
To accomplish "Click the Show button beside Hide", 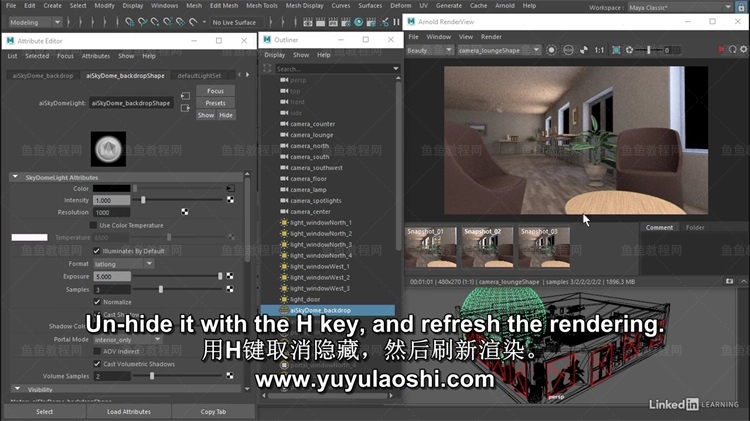I will click(206, 115).
